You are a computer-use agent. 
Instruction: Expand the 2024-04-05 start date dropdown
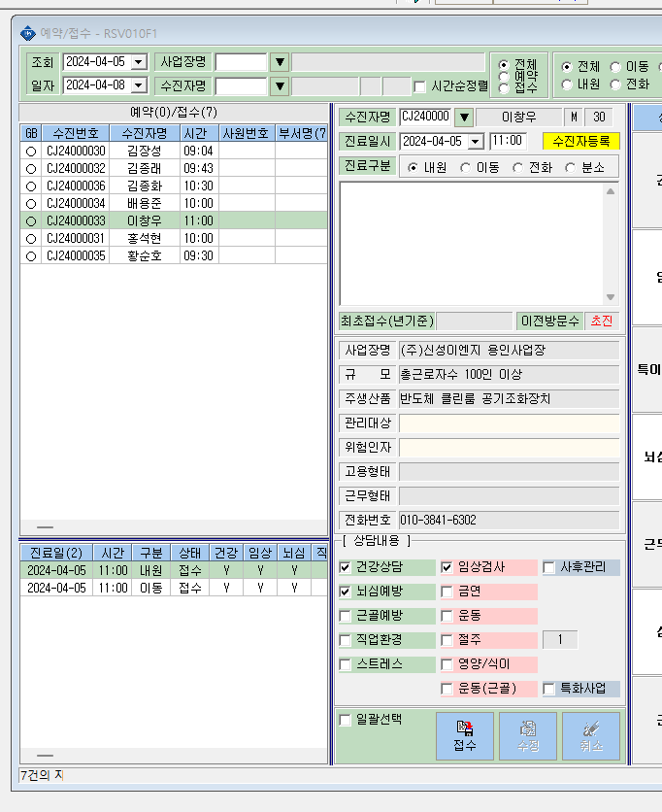click(x=139, y=62)
